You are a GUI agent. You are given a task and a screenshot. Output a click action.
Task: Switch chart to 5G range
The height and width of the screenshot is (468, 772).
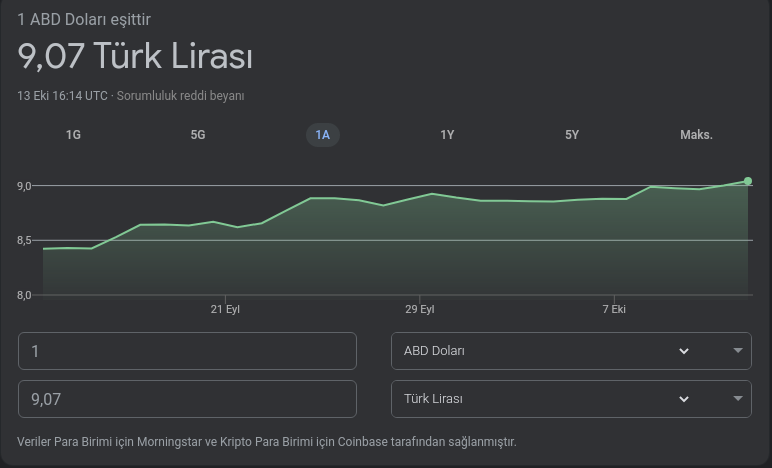coord(198,135)
